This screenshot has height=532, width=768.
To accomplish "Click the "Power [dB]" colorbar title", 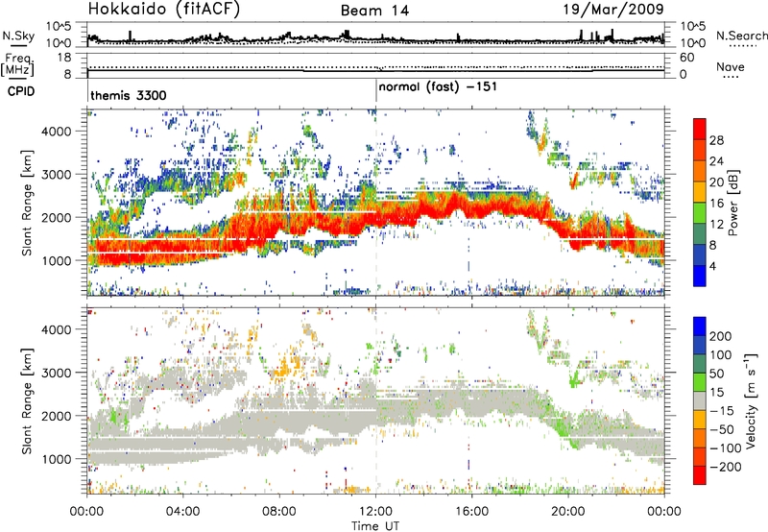I will [732, 203].
